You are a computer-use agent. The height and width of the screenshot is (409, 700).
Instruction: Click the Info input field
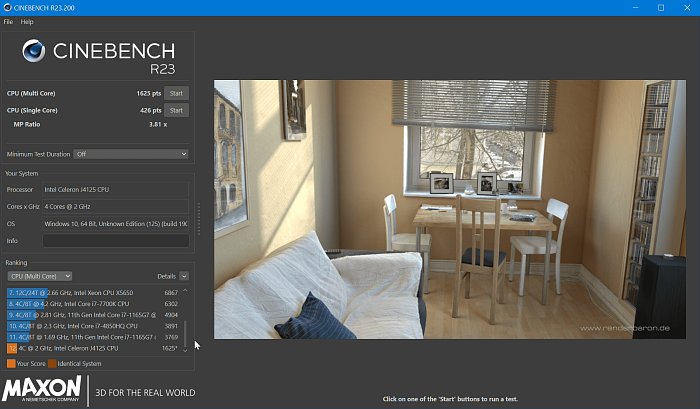116,241
